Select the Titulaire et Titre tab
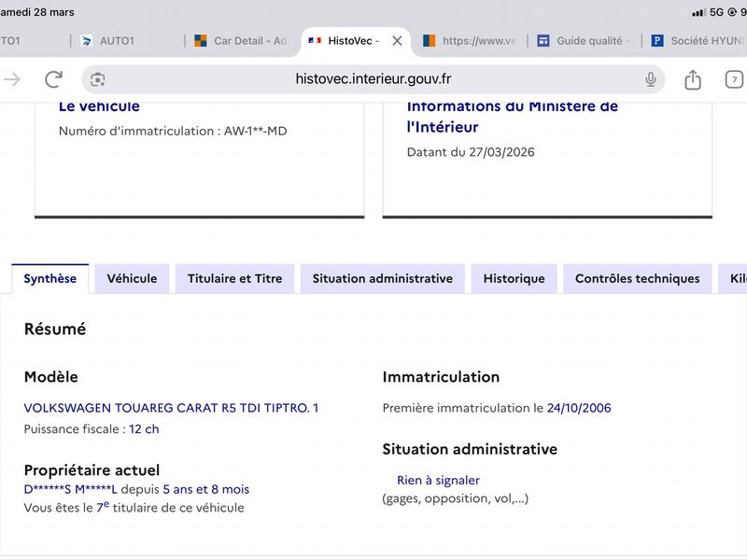The height and width of the screenshot is (560, 747). [234, 278]
